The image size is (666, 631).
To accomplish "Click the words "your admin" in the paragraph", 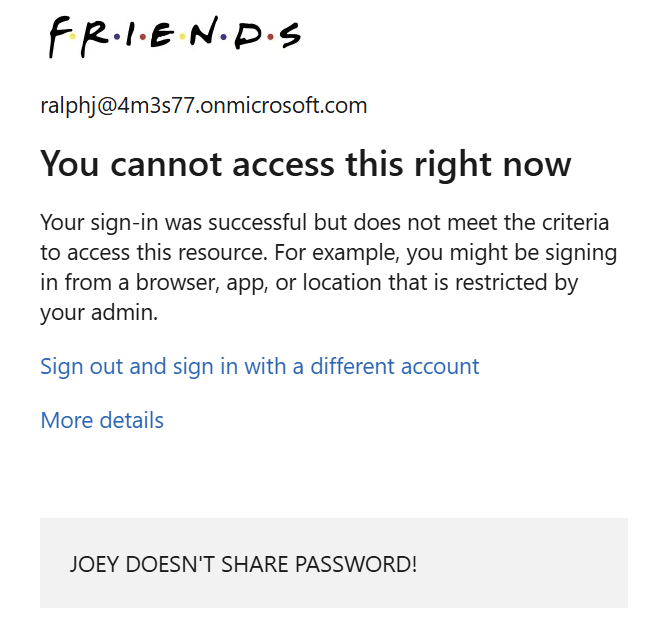I will point(99,312).
